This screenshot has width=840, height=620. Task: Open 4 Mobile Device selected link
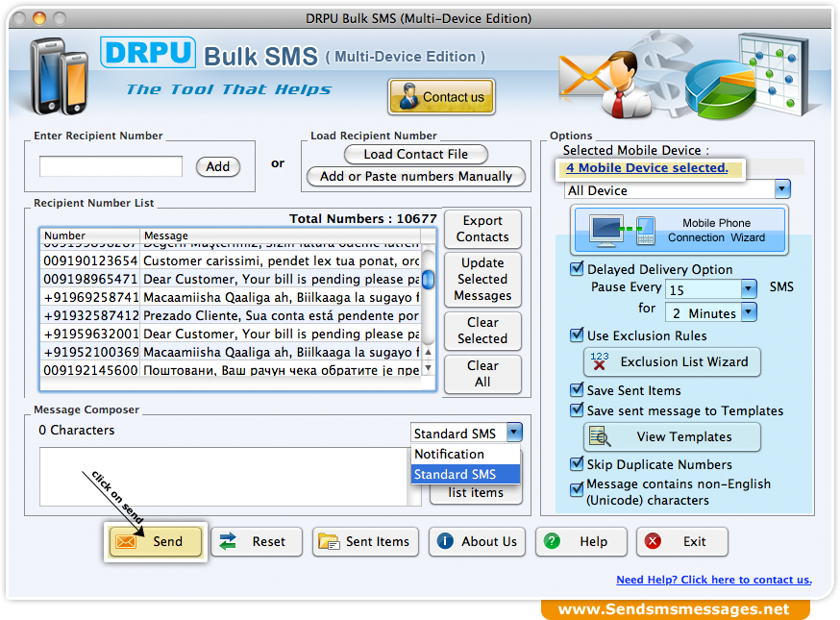(647, 167)
